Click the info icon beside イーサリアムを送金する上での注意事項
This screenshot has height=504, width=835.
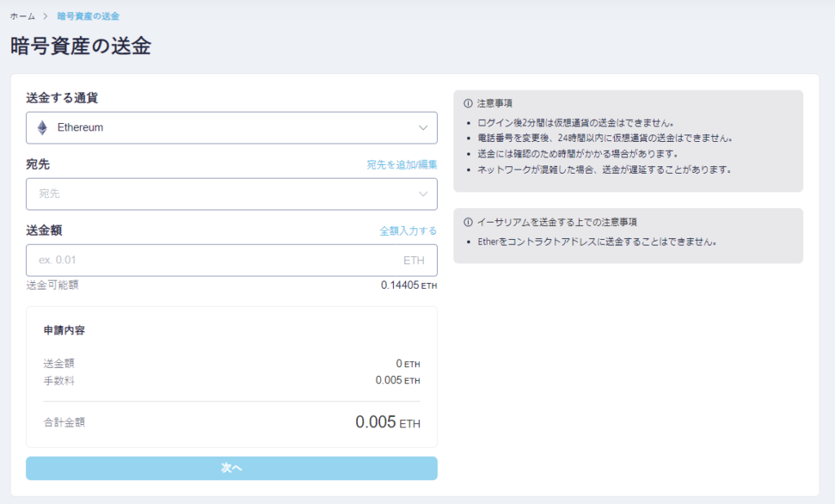tap(468, 222)
